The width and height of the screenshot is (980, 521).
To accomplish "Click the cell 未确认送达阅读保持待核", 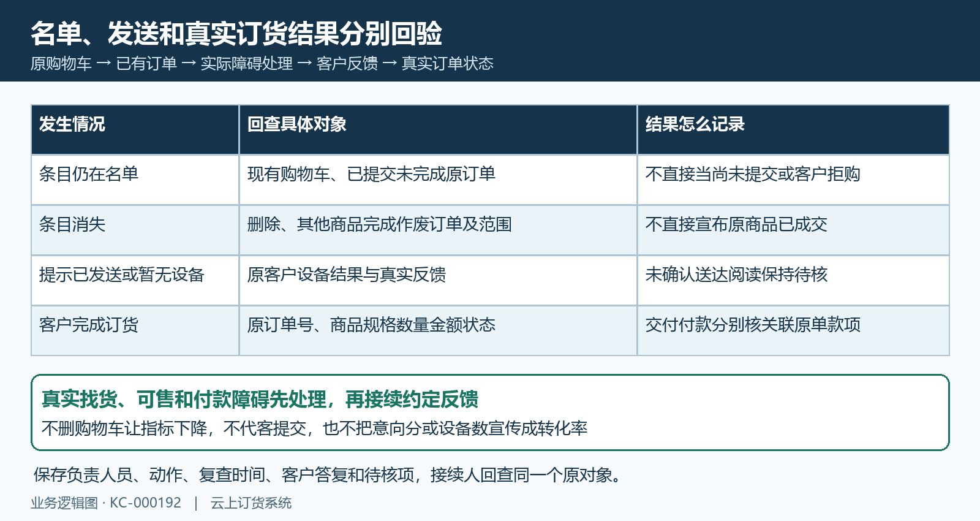I will coord(793,281).
